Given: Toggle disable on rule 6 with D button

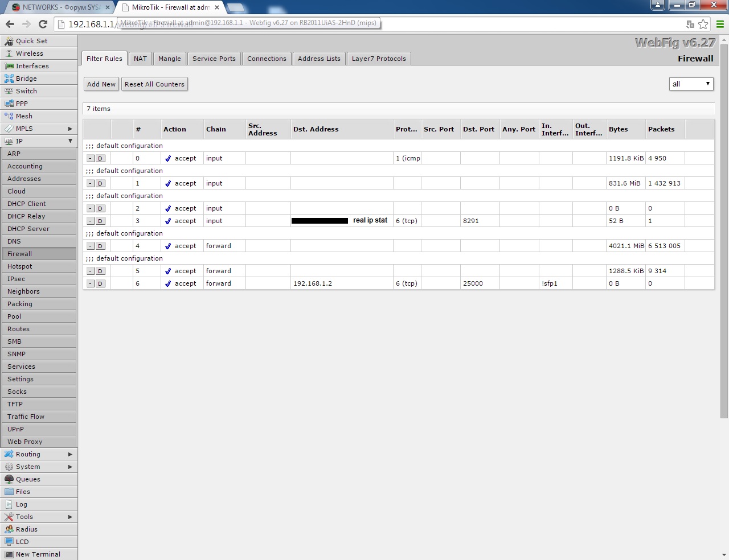Looking at the screenshot, I should click(x=100, y=283).
